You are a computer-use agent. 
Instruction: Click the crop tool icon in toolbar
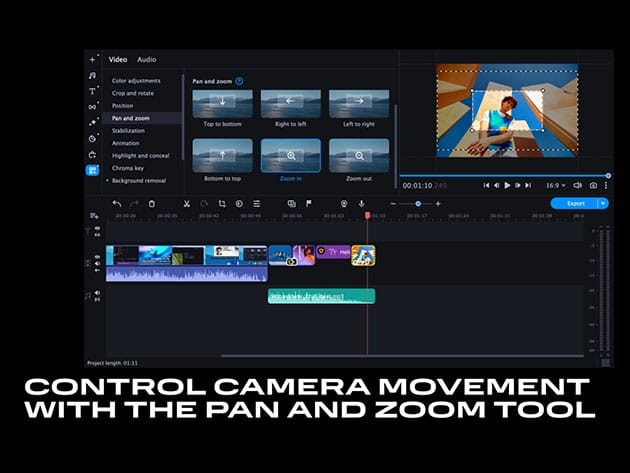[221, 203]
